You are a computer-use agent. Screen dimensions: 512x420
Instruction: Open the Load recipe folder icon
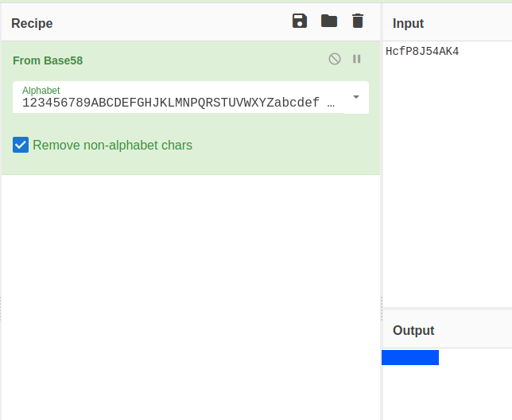[x=329, y=21]
